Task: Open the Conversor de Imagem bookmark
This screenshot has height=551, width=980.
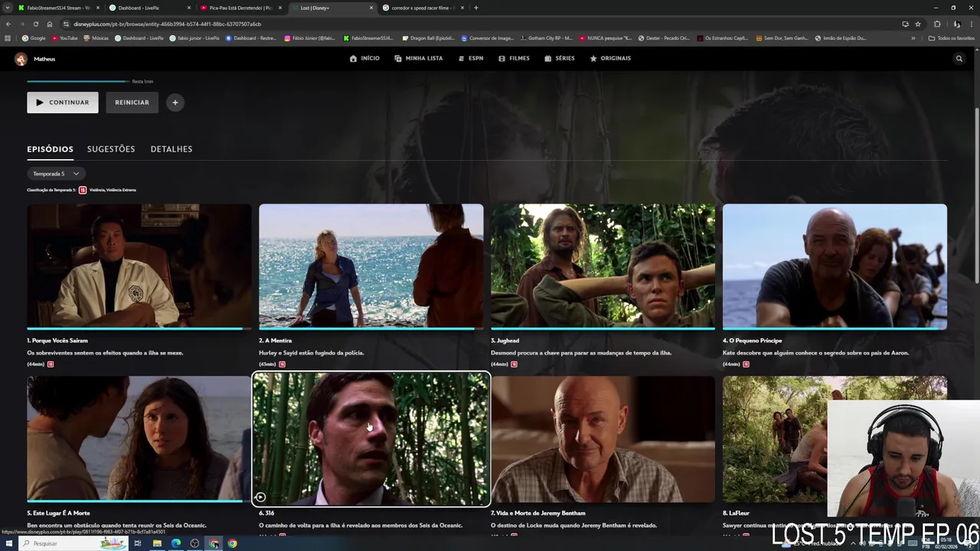Action: [x=488, y=37]
